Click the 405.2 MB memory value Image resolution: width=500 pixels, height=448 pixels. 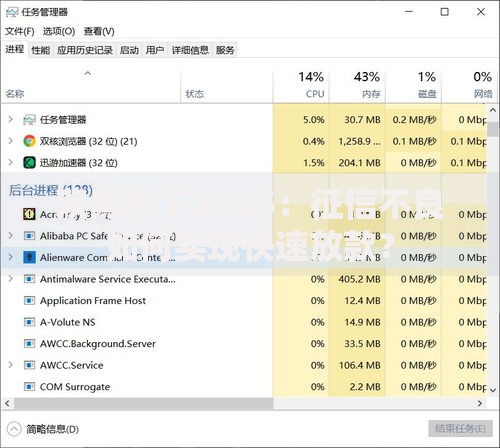tap(360, 279)
